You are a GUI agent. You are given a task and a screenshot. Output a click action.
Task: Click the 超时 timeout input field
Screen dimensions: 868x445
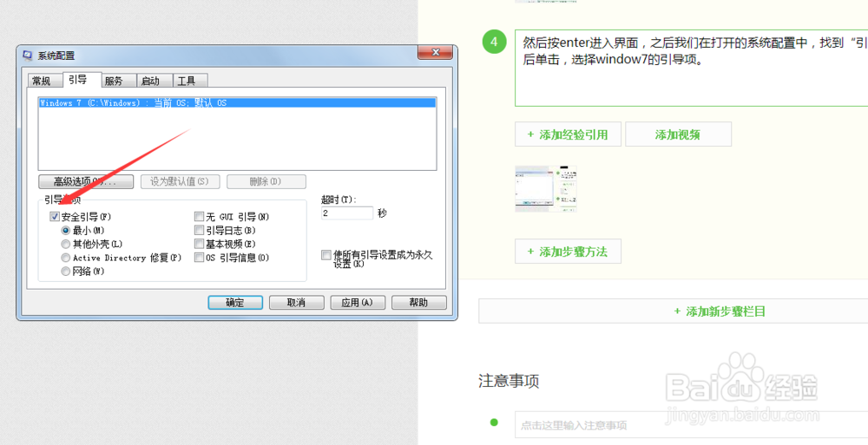tap(346, 213)
